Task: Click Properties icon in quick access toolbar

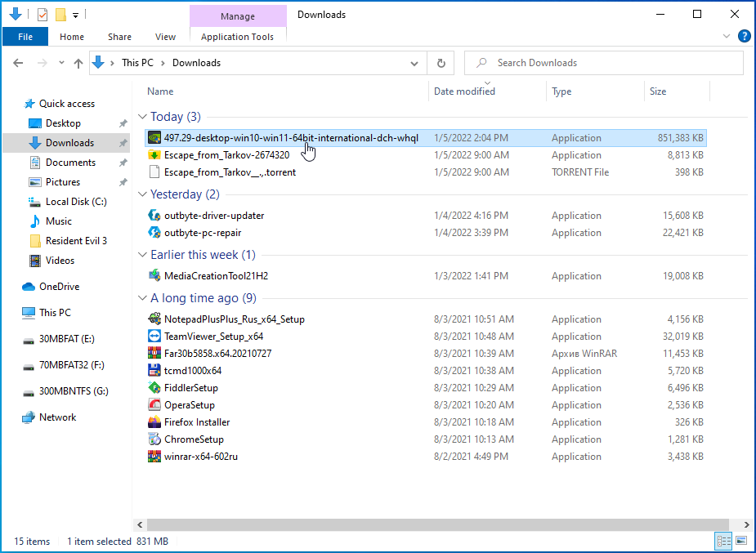Action: [x=42, y=15]
